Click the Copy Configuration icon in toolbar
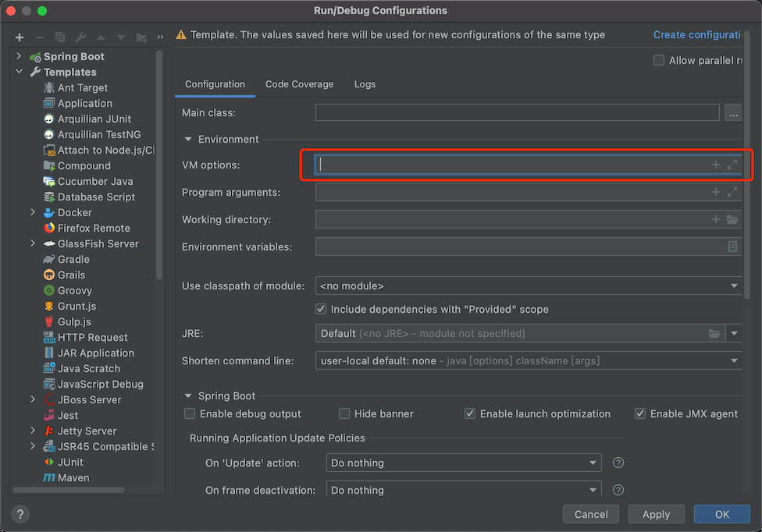Viewport: 762px width, 532px height. [59, 37]
